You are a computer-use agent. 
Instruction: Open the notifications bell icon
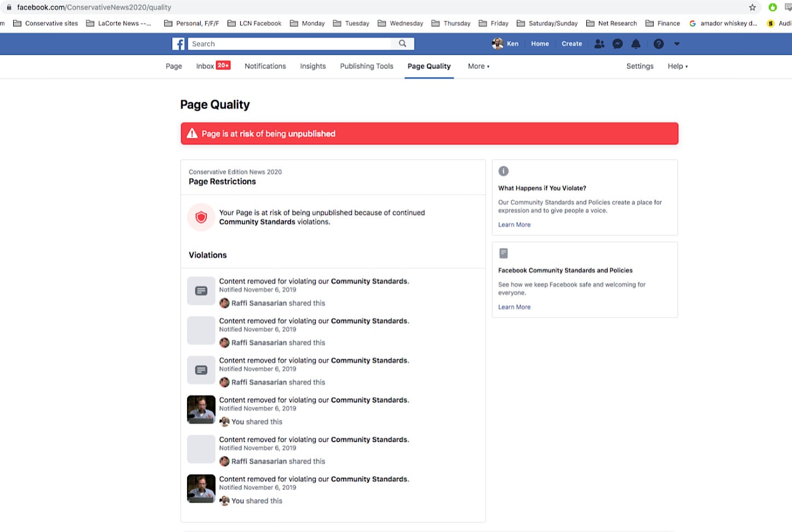point(636,44)
